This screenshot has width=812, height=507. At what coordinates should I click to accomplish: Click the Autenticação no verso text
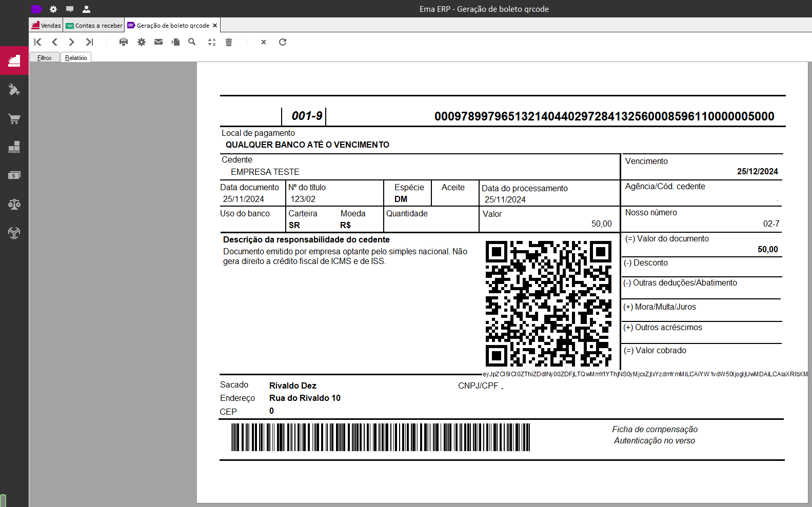(655, 440)
